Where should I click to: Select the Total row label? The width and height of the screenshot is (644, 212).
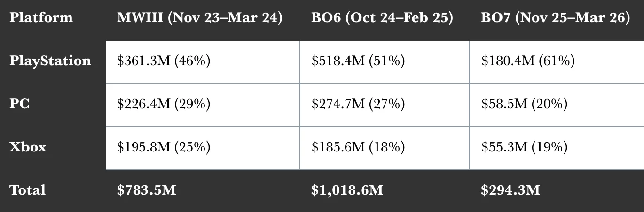27,190
